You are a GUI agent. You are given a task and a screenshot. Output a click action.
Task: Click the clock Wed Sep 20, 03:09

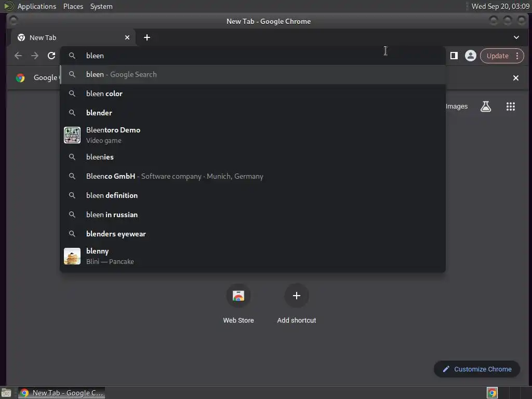point(500,6)
